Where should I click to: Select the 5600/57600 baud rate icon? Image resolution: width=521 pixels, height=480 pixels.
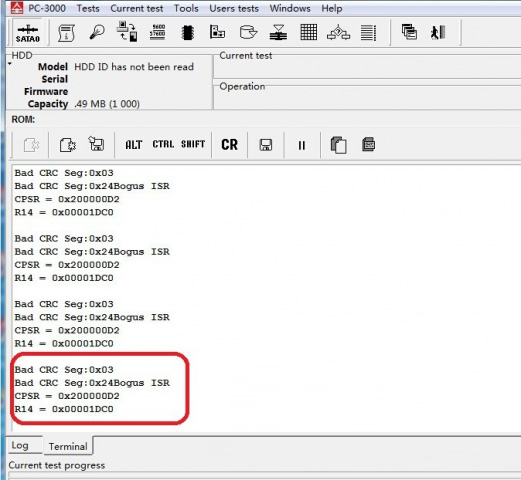pyautogui.click(x=157, y=32)
